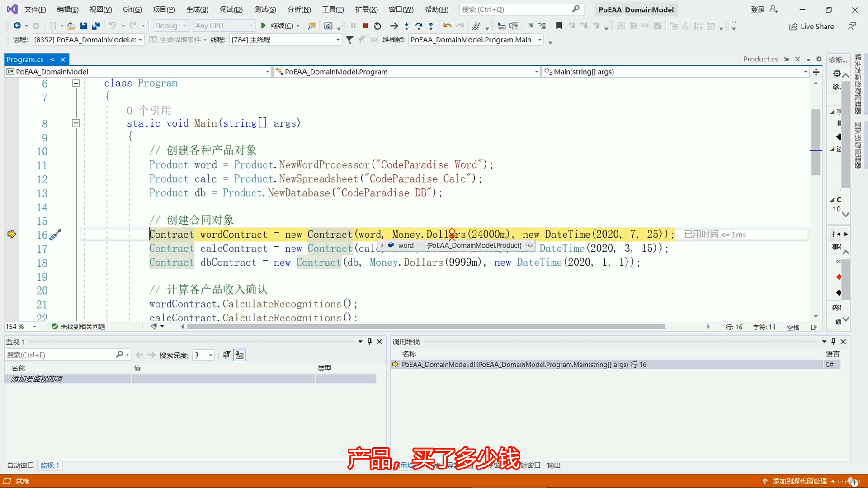Toggle the 监视 1 watch window panel
The width and height of the screenshot is (868, 488).
(x=49, y=465)
